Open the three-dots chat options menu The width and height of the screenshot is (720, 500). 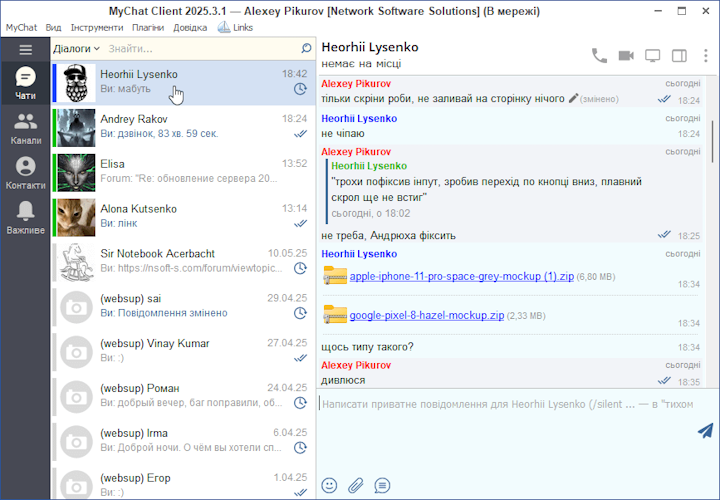tap(706, 56)
